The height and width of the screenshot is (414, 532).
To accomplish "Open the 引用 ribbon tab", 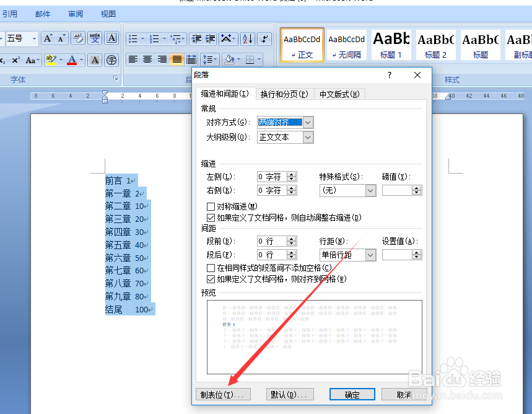I will tap(9, 14).
